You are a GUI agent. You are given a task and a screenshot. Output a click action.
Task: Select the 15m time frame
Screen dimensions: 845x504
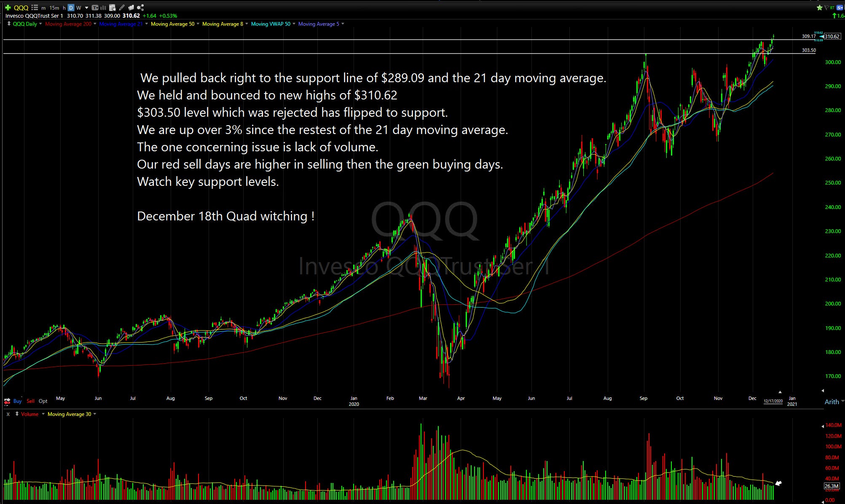pos(54,8)
